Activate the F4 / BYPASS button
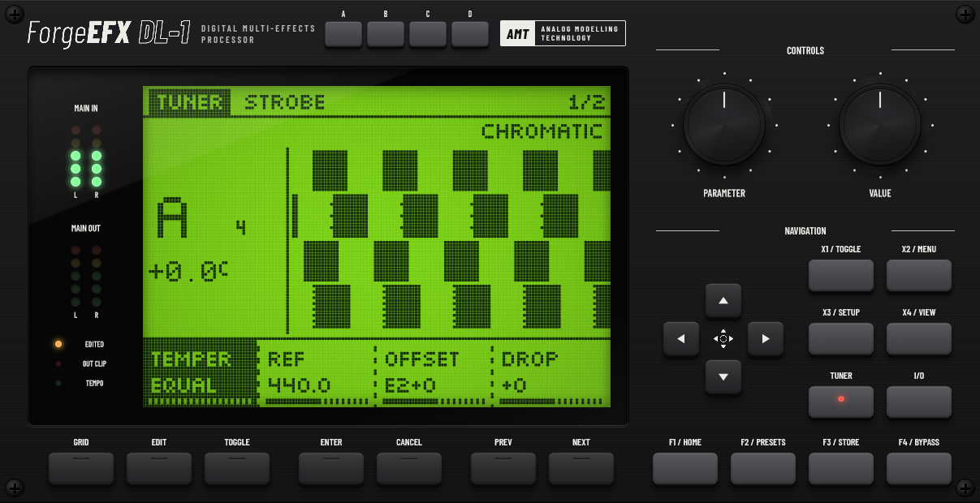Image resolution: width=980 pixels, height=503 pixels. [x=919, y=468]
